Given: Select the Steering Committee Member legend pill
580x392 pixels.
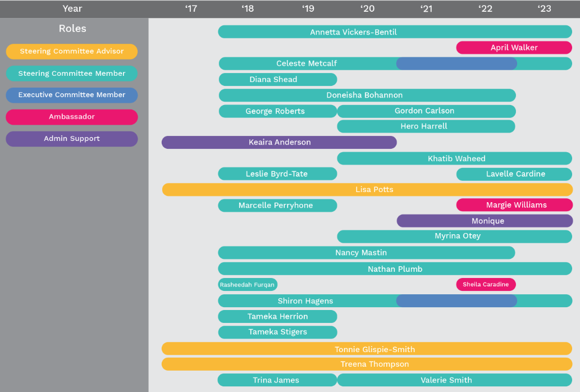Looking at the screenshot, I should tap(72, 74).
